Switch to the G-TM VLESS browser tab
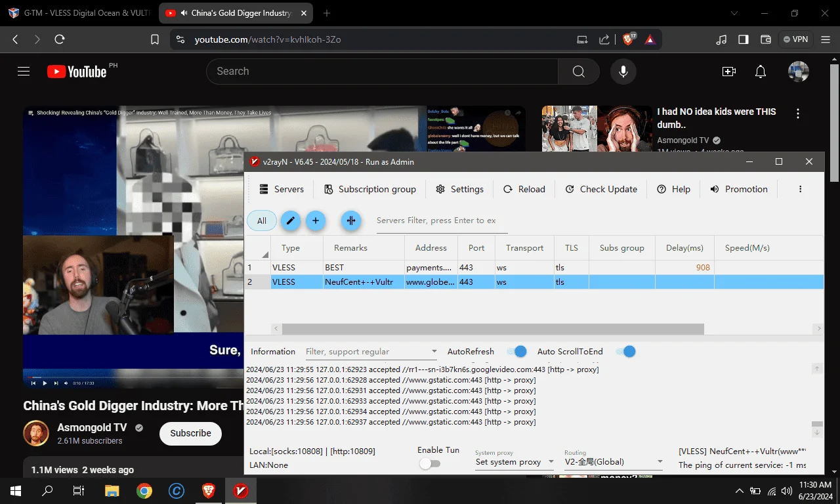 [x=79, y=13]
